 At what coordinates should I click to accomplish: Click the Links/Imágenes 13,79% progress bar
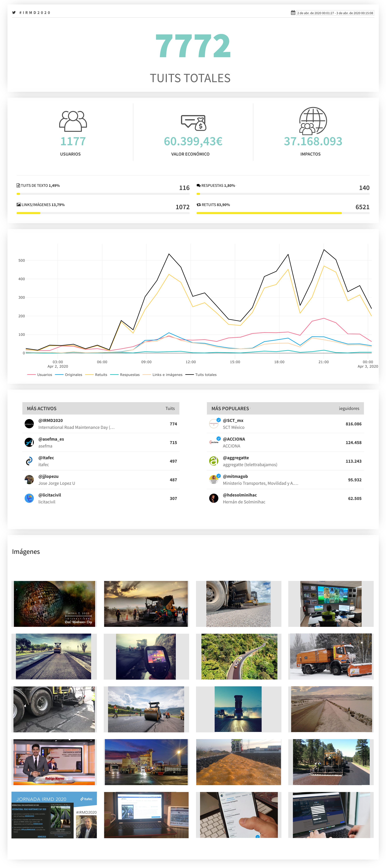[x=103, y=213]
